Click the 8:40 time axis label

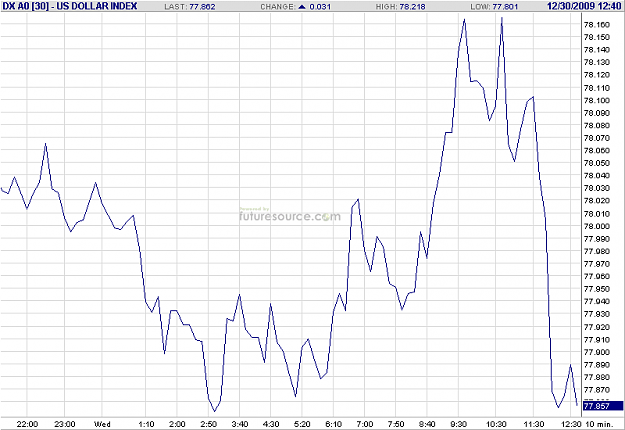tap(427, 424)
